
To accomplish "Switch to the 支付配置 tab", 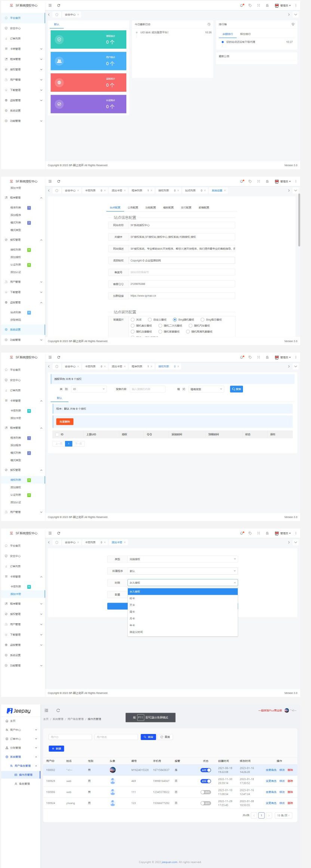I will (186, 207).
